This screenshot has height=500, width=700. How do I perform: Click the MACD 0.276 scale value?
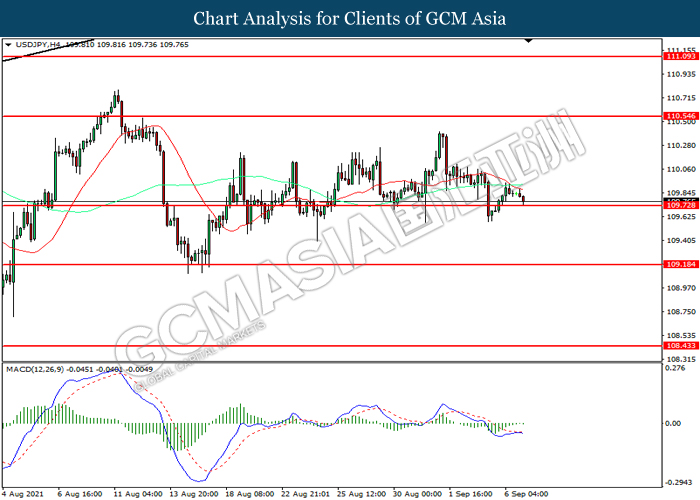click(x=675, y=368)
